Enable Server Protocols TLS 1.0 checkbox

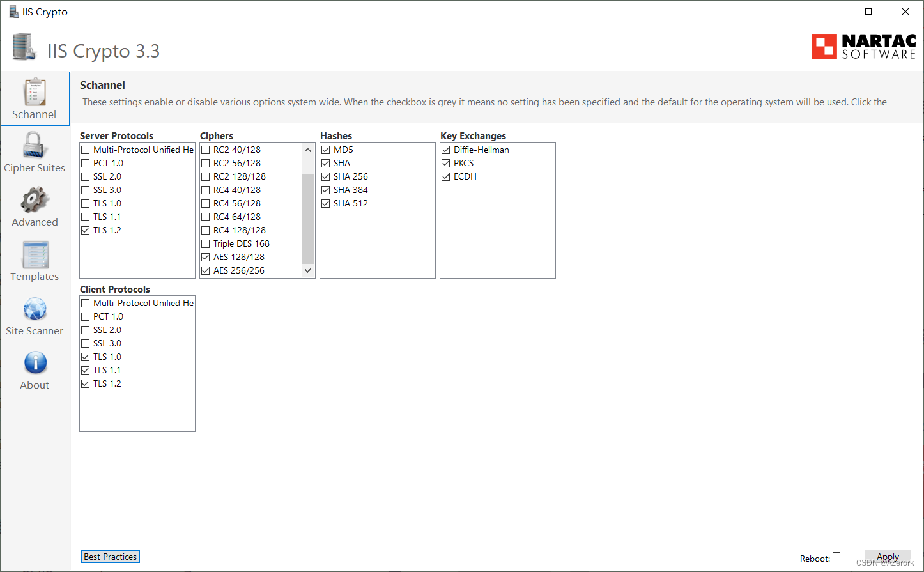point(86,203)
